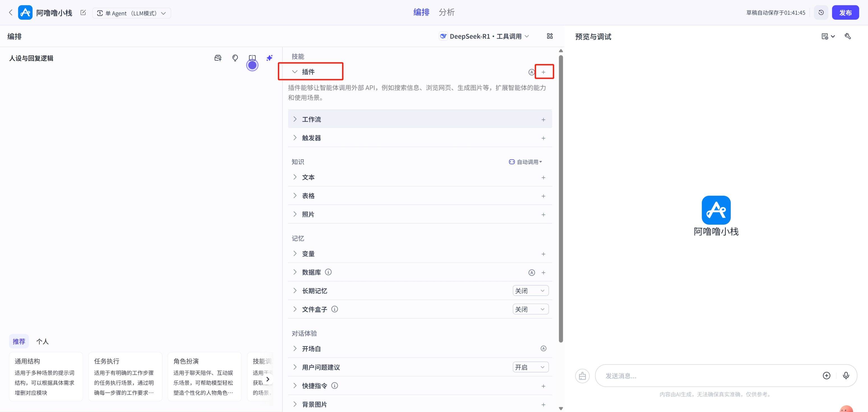Open the debug wrench icon in the preview panel
The width and height of the screenshot is (868, 412).
[x=848, y=36]
